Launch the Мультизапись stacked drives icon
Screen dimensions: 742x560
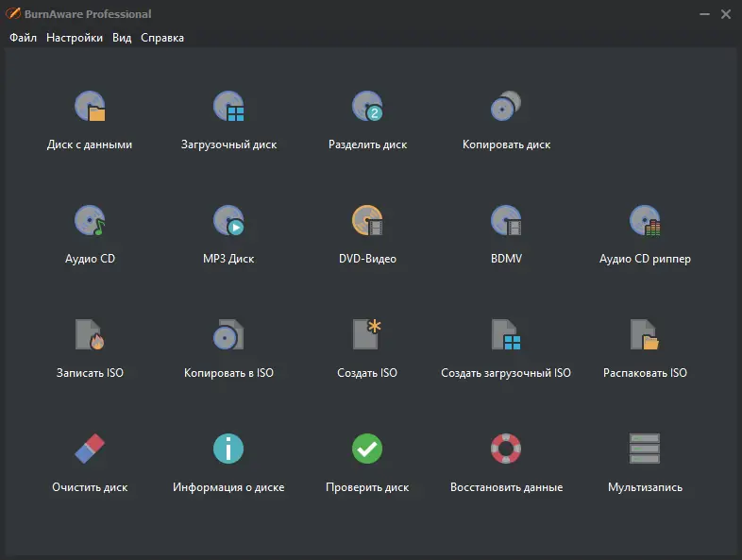pos(645,449)
